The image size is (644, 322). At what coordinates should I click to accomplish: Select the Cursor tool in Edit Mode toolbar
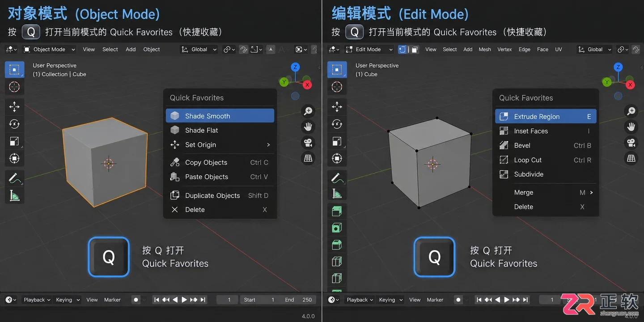pyautogui.click(x=337, y=87)
